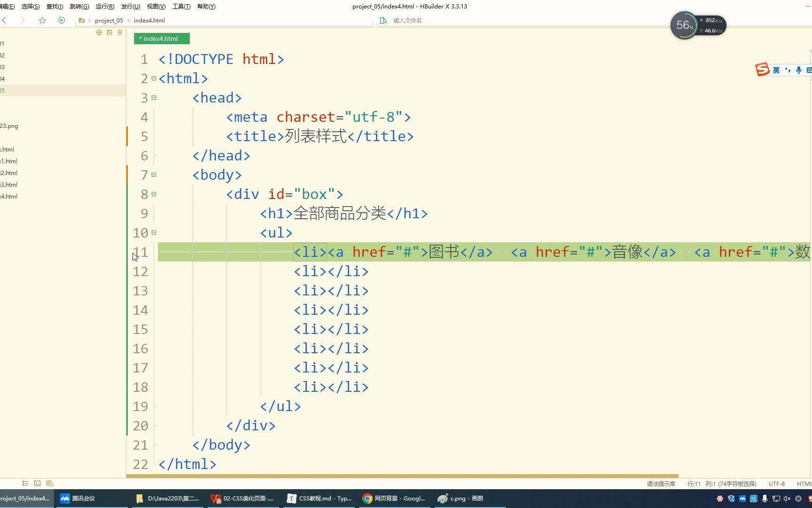
Task: Open CSS教程.md Typora taskbar item
Action: pyautogui.click(x=320, y=499)
